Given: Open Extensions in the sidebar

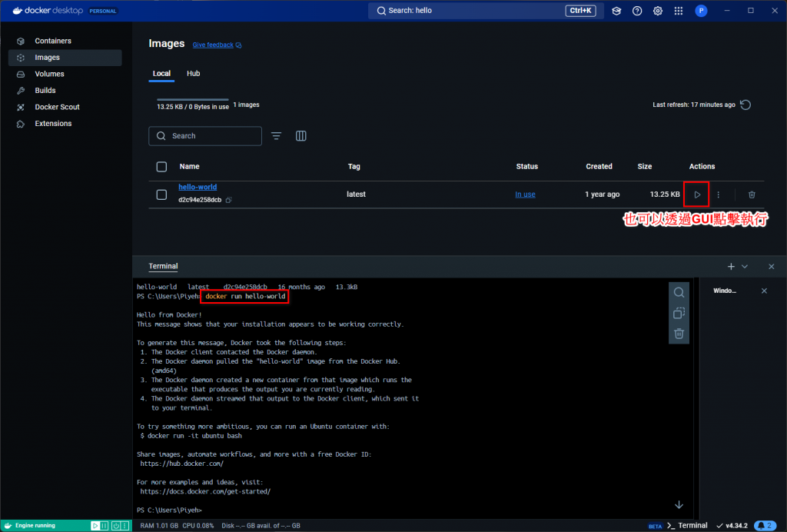Looking at the screenshot, I should click(x=53, y=124).
